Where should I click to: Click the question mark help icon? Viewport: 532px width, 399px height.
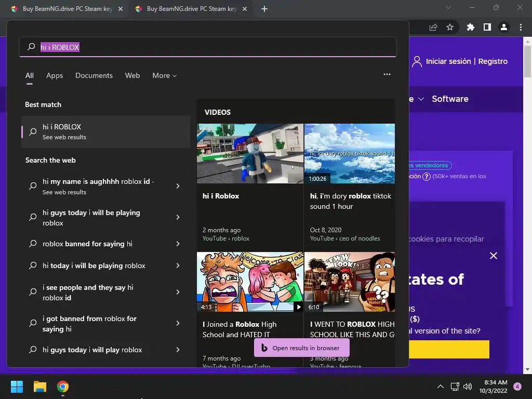(x=427, y=177)
